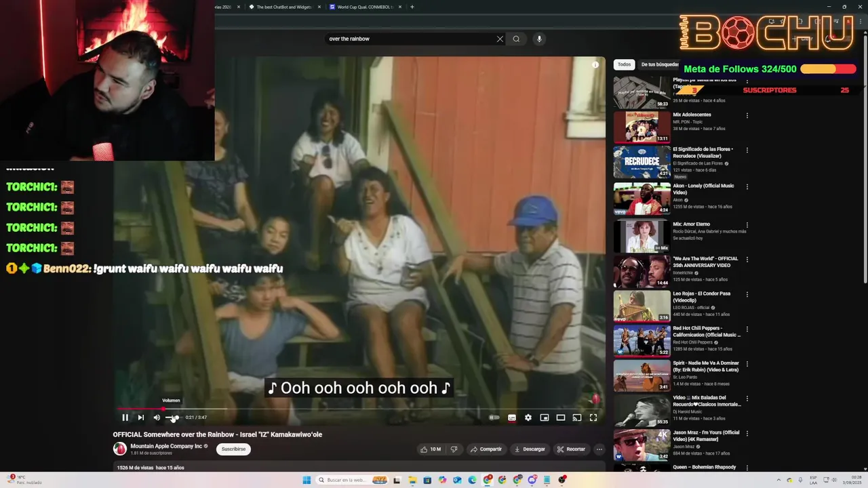Viewport: 868px width, 488px height.
Task: Cast the video to a TV
Action: [577, 418]
